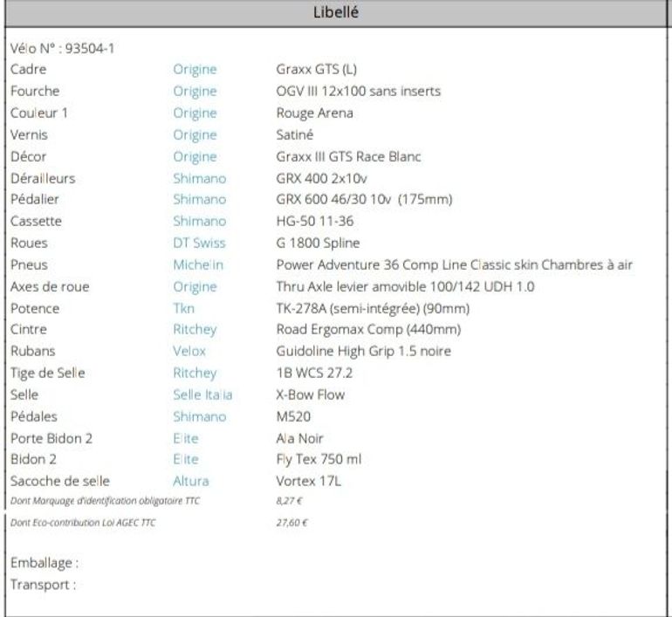Click Ritchey brand in Cintre row
This screenshot has width=672, height=617.
(195, 330)
